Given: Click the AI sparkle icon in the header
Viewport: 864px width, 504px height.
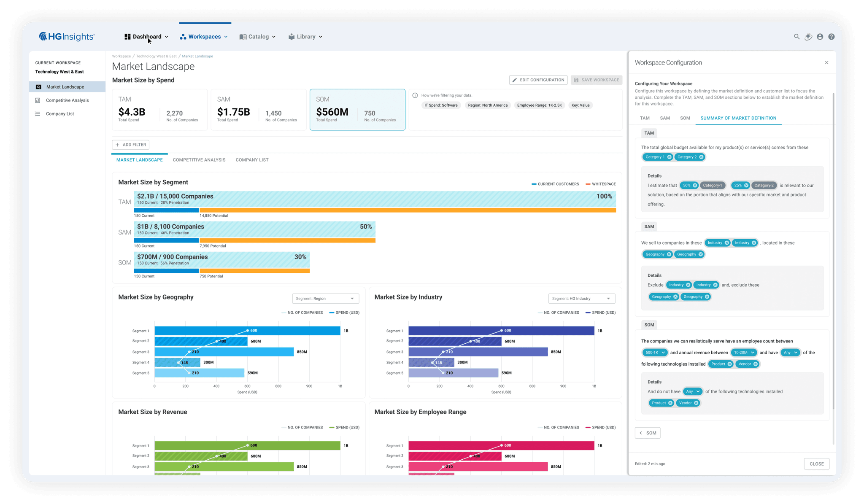Looking at the screenshot, I should 808,37.
